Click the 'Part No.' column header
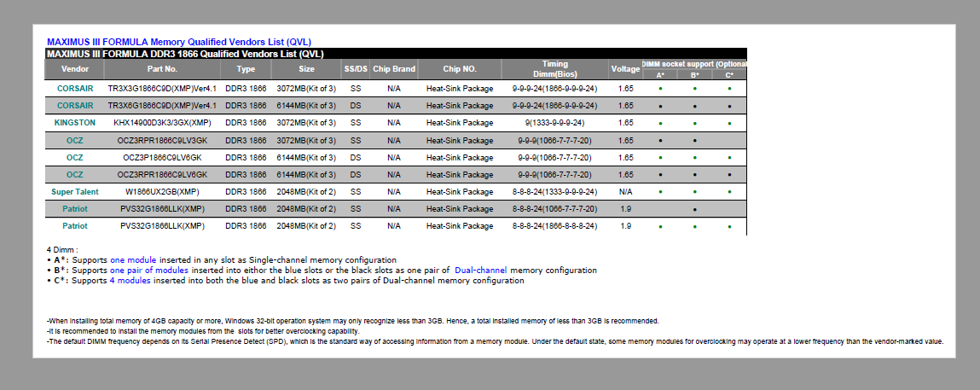Screen dimensions: 980x390 pos(162,69)
